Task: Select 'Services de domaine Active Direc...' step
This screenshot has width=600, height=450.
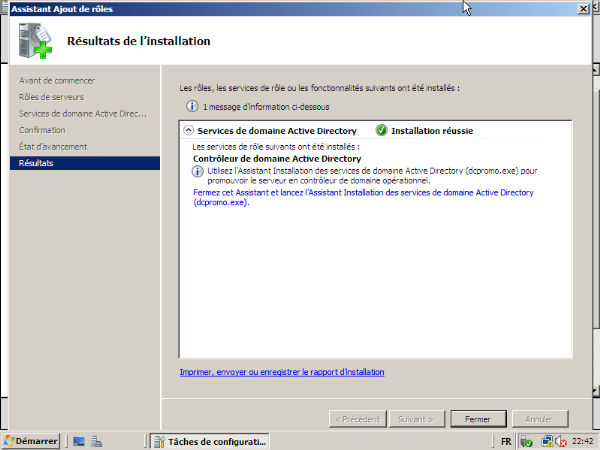Action: [83, 114]
